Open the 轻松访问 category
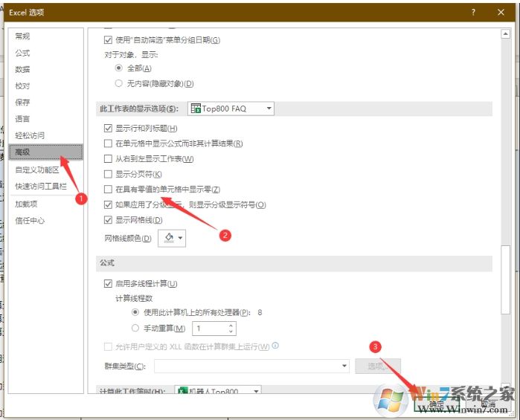This screenshot has height=420, width=520. click(30, 135)
